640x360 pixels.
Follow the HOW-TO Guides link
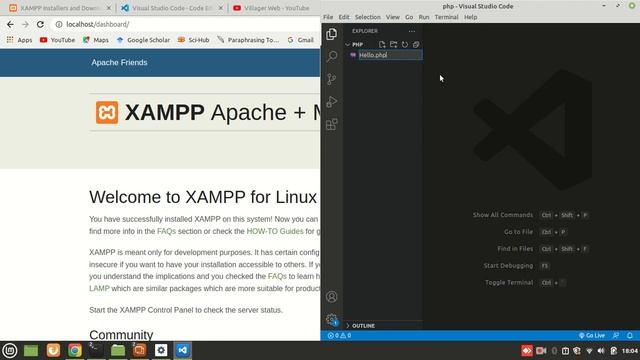(275, 231)
